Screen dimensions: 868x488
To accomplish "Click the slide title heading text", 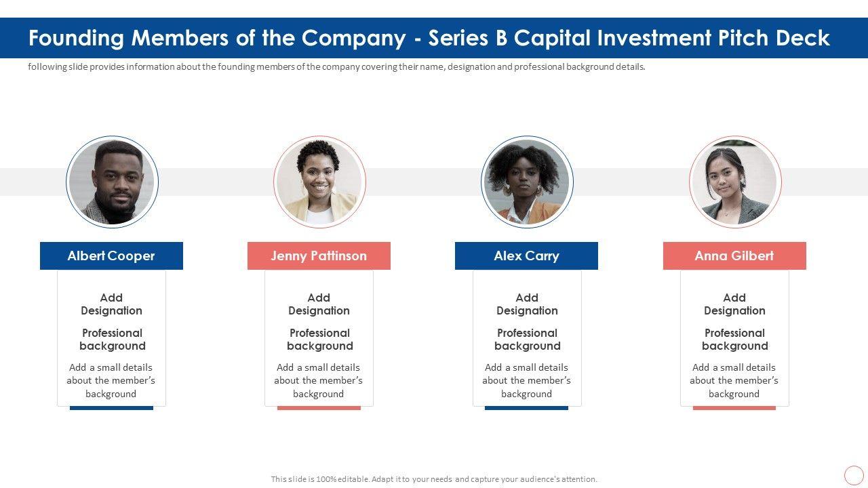I will point(429,38).
